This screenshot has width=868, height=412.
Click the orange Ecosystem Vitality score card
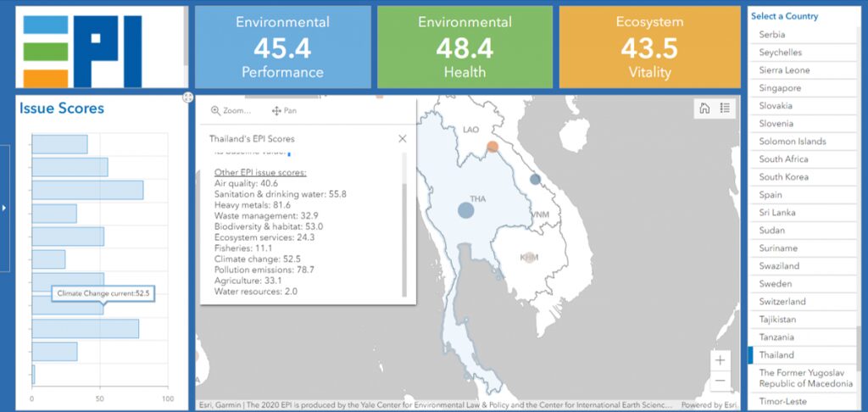[x=649, y=47]
